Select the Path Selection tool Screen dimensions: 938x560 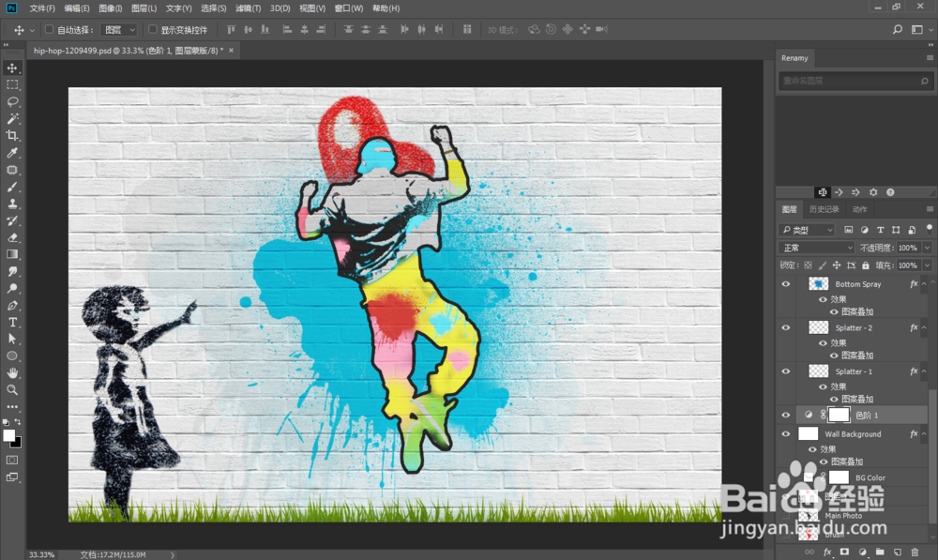coord(12,339)
